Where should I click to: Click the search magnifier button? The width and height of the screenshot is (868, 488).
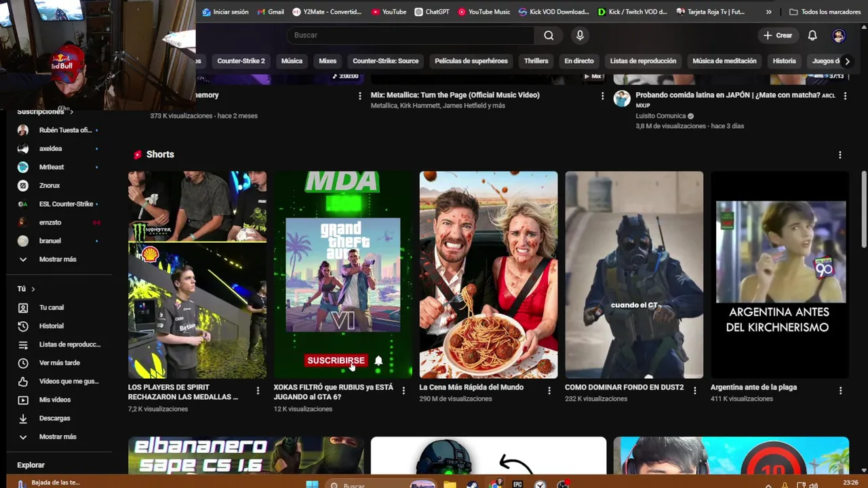(549, 35)
